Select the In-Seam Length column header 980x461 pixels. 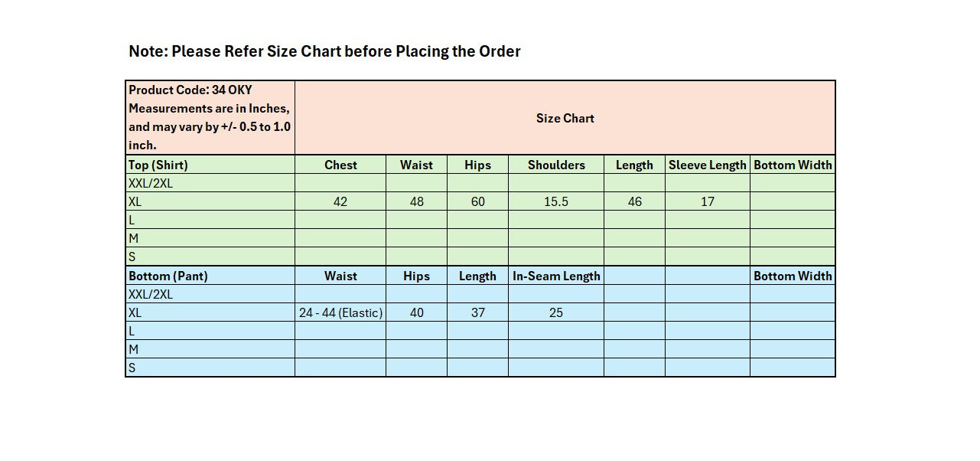coord(556,276)
